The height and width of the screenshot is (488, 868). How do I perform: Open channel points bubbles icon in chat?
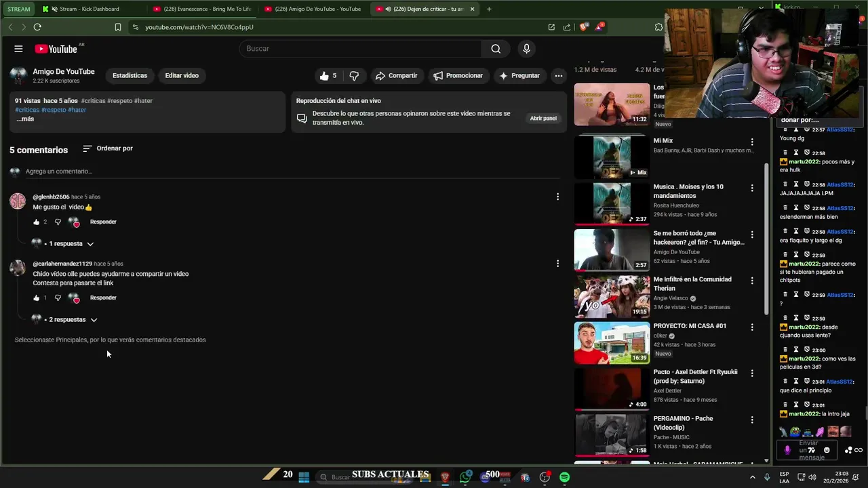[x=848, y=450]
